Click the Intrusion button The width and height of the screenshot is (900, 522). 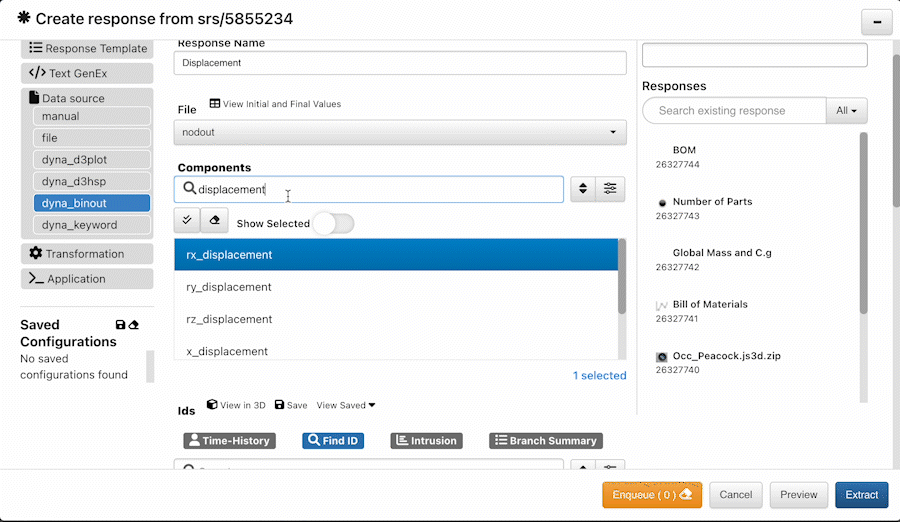(x=426, y=440)
